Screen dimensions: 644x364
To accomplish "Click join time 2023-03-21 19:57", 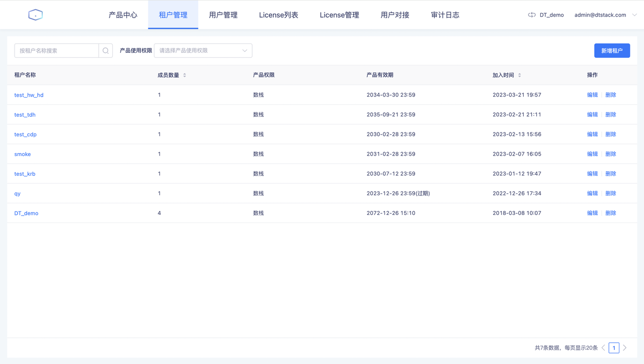I will [517, 95].
